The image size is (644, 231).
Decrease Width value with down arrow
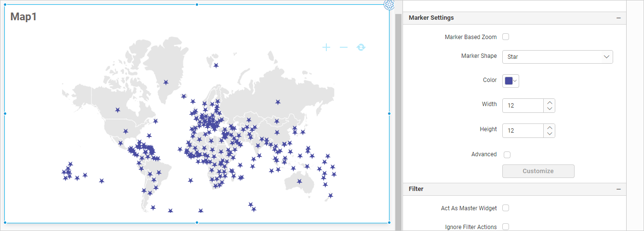click(x=550, y=109)
